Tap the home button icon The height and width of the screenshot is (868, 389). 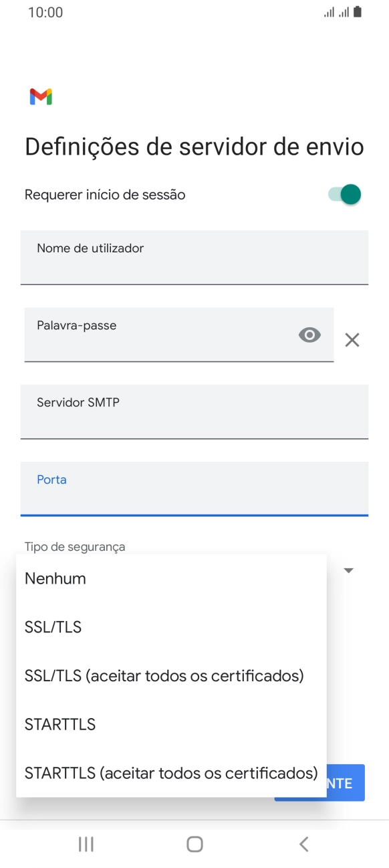pos(193,844)
